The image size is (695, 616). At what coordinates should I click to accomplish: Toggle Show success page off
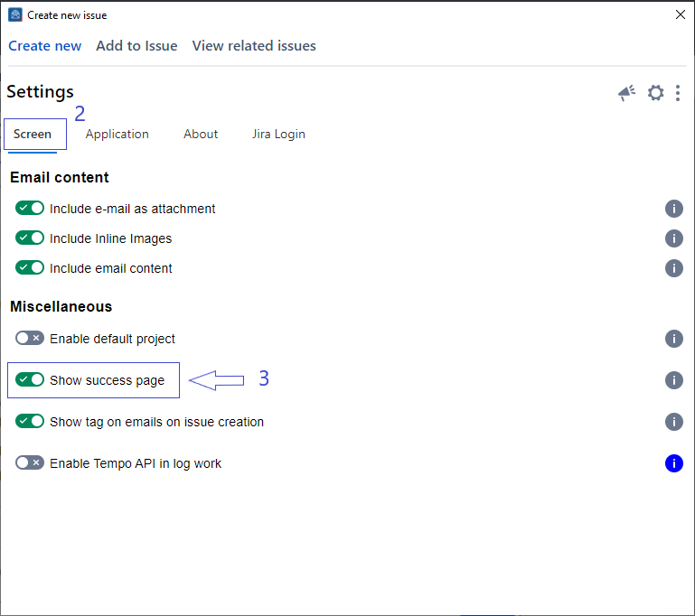(x=30, y=380)
